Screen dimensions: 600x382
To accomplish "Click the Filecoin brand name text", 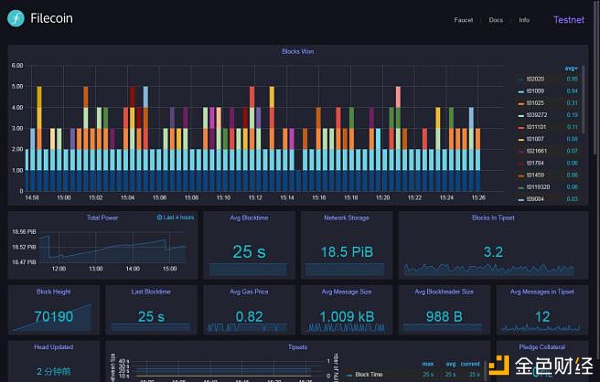I will pos(51,18).
